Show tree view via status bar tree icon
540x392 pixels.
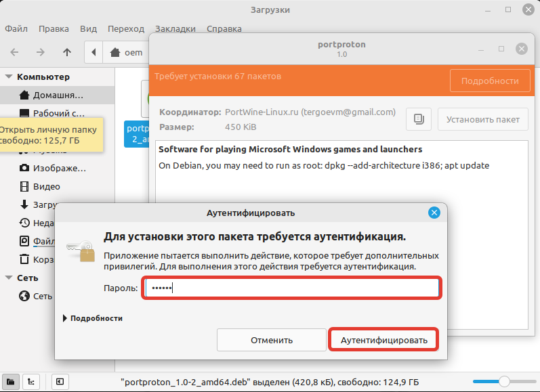coord(31,382)
